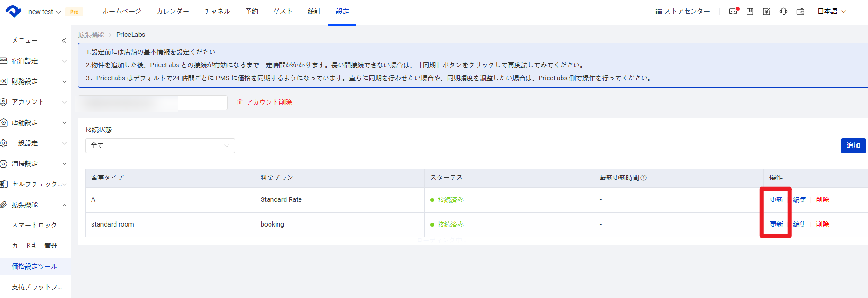
Task: Expand the 宿泊設定 menu chevron
Action: coord(64,61)
